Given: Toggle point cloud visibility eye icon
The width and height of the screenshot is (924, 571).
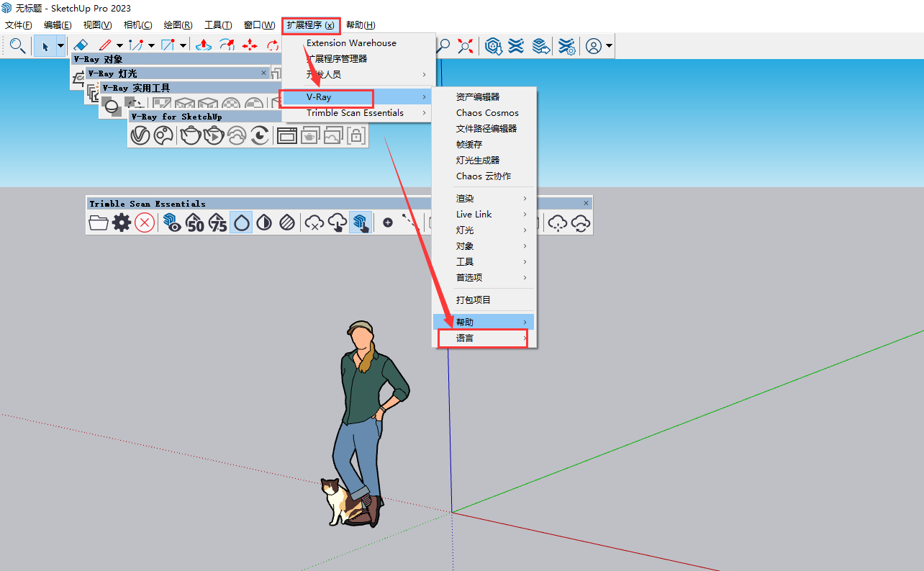Looking at the screenshot, I should (172, 222).
